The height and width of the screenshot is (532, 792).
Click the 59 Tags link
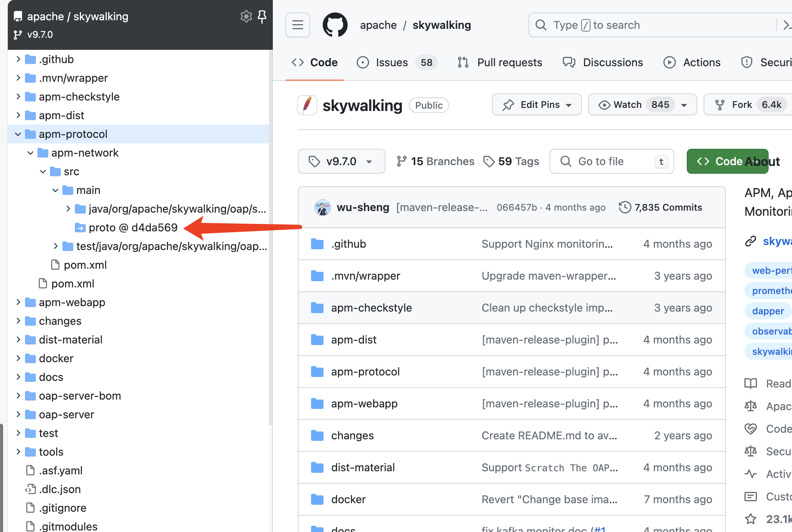pyautogui.click(x=511, y=161)
